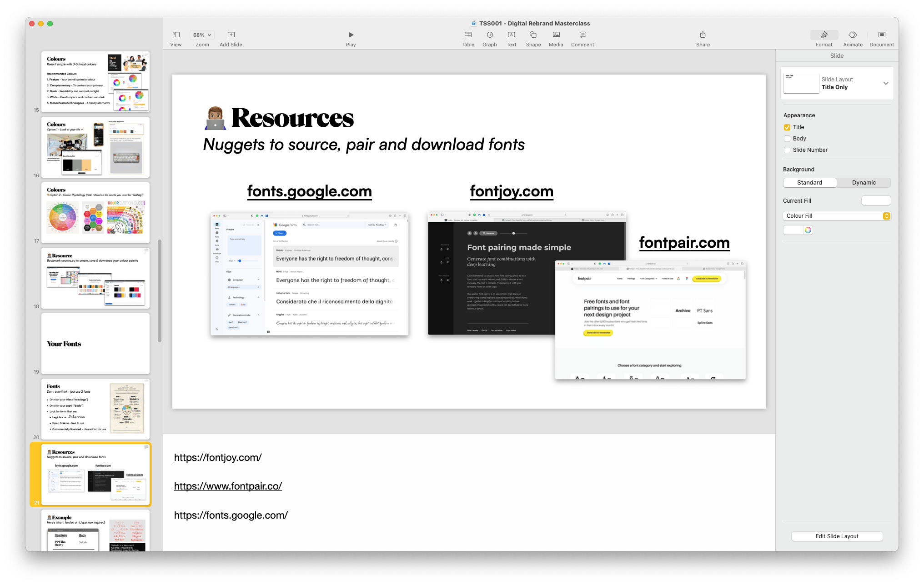
Task: Click the Add Slide plus icon
Action: pos(231,35)
